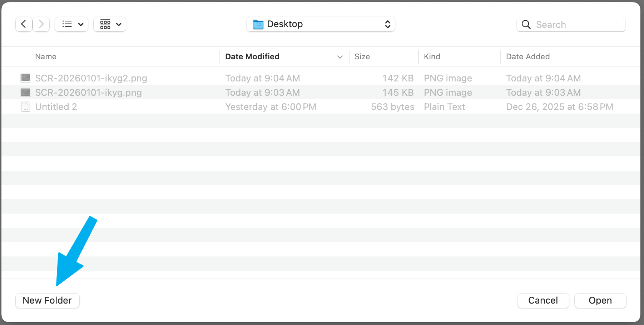Image resolution: width=644 pixels, height=325 pixels.
Task: Expand the Desktop location popup
Action: (x=387, y=24)
